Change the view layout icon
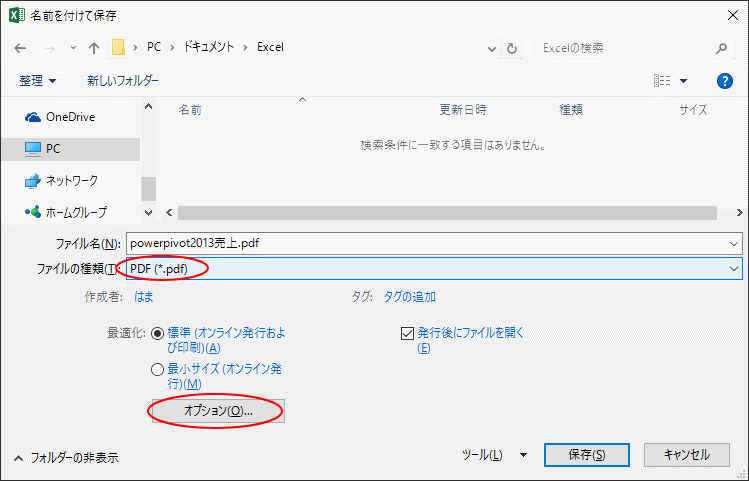The image size is (749, 481). pyautogui.click(x=662, y=80)
